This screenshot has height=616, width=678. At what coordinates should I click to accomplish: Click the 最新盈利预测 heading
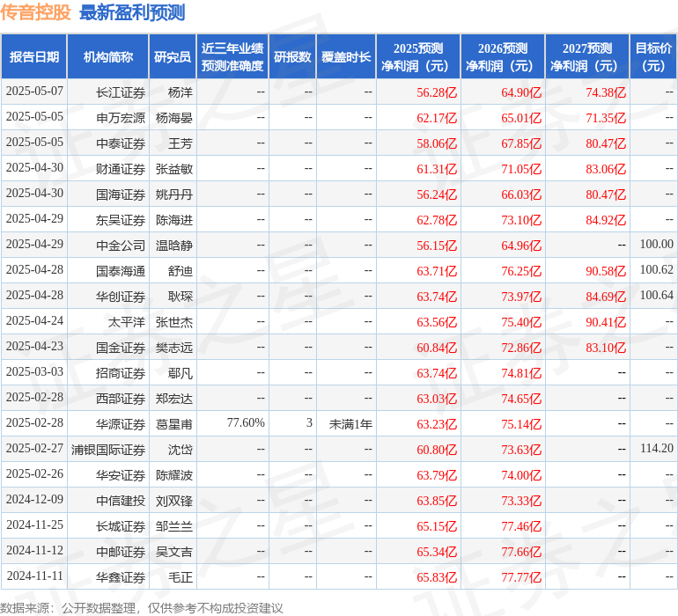coord(132,12)
